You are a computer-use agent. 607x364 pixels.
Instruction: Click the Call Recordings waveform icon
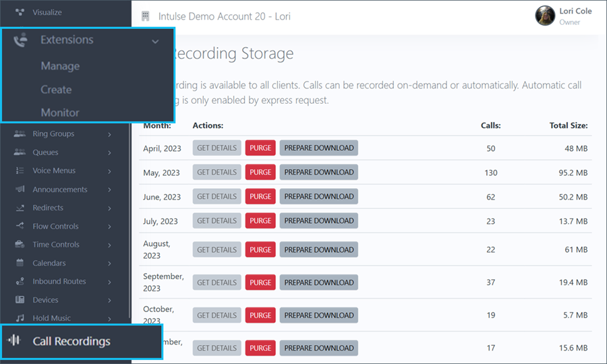(13, 341)
